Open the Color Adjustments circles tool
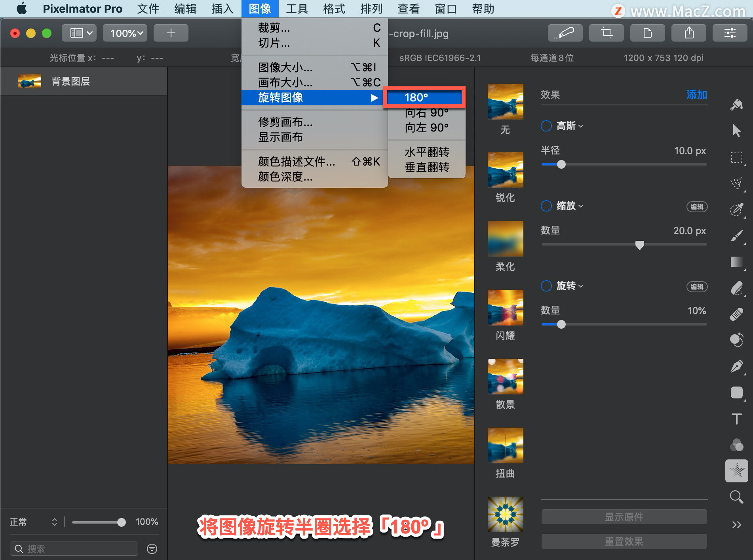 coord(736,445)
